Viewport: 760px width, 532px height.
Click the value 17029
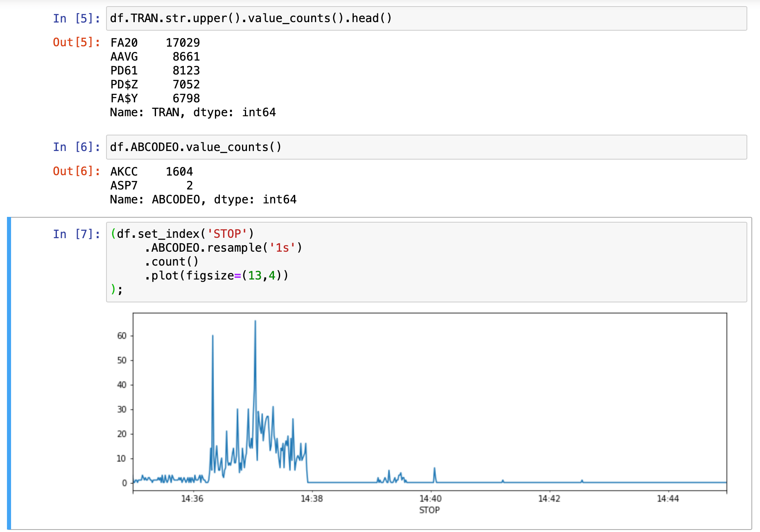pos(183,43)
